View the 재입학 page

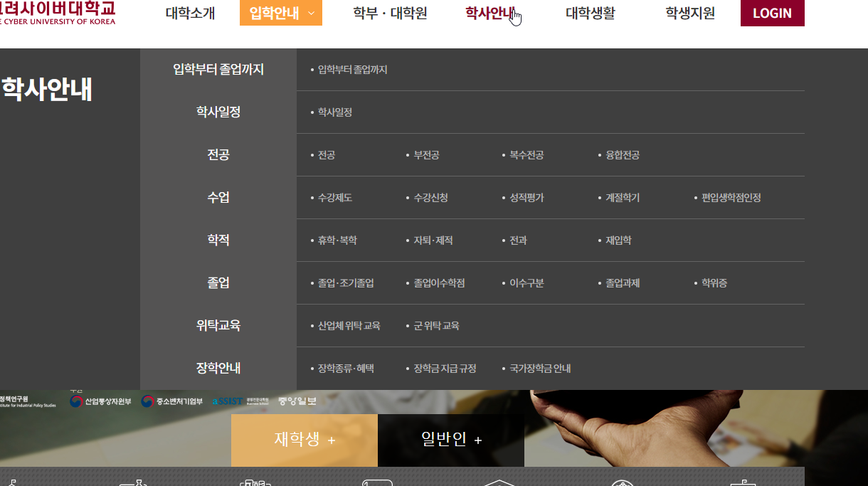coord(618,241)
